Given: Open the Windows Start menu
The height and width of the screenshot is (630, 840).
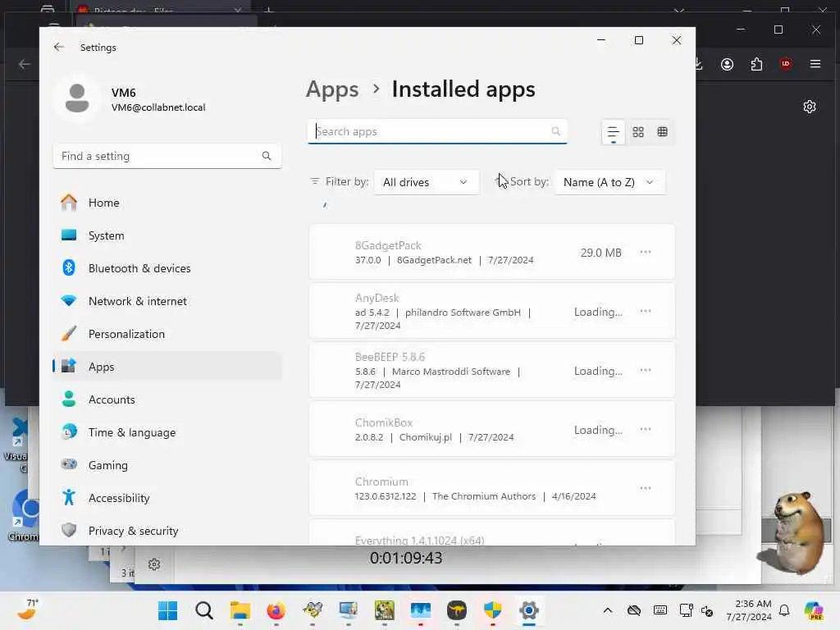Looking at the screenshot, I should (x=167, y=610).
